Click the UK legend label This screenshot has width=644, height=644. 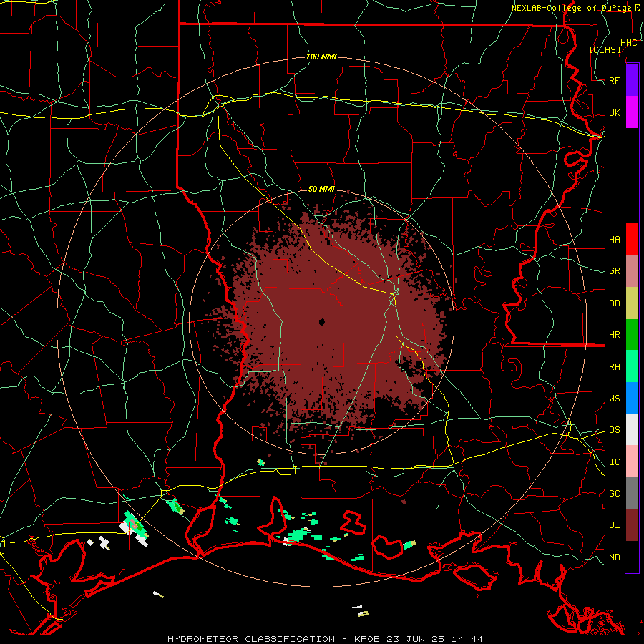click(614, 112)
